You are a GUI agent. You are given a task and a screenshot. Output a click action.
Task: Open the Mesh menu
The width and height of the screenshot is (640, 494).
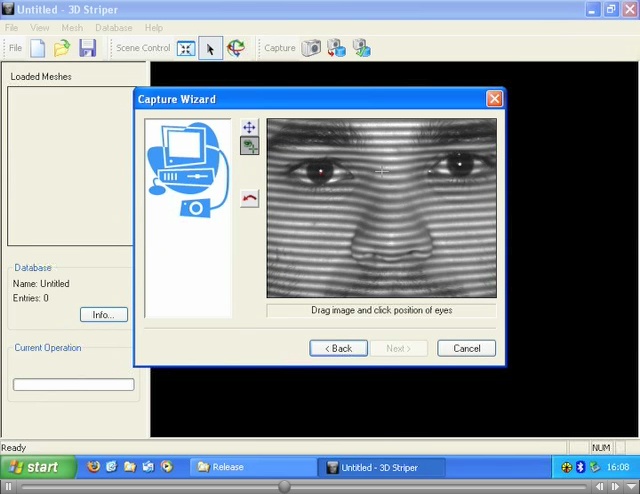click(x=72, y=28)
